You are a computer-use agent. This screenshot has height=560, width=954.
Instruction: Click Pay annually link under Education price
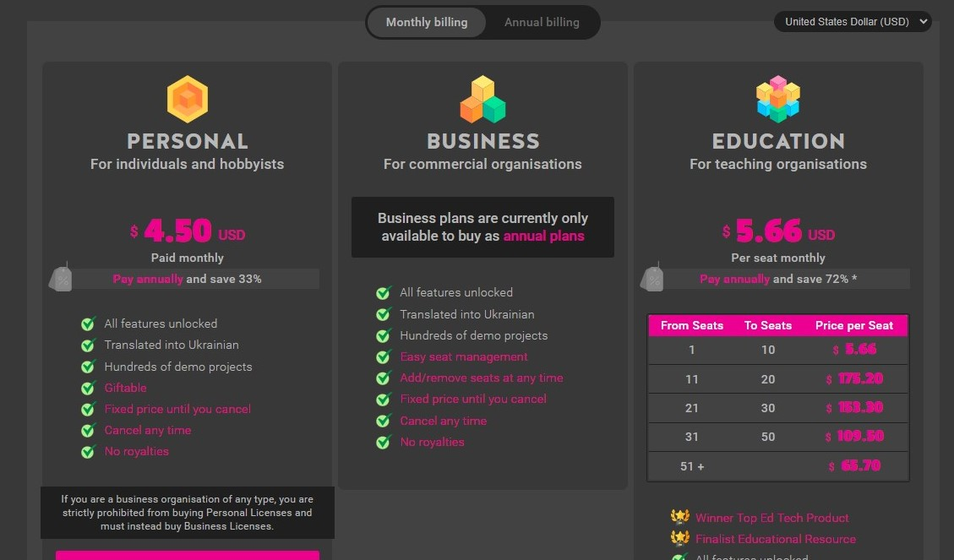pyautogui.click(x=734, y=279)
